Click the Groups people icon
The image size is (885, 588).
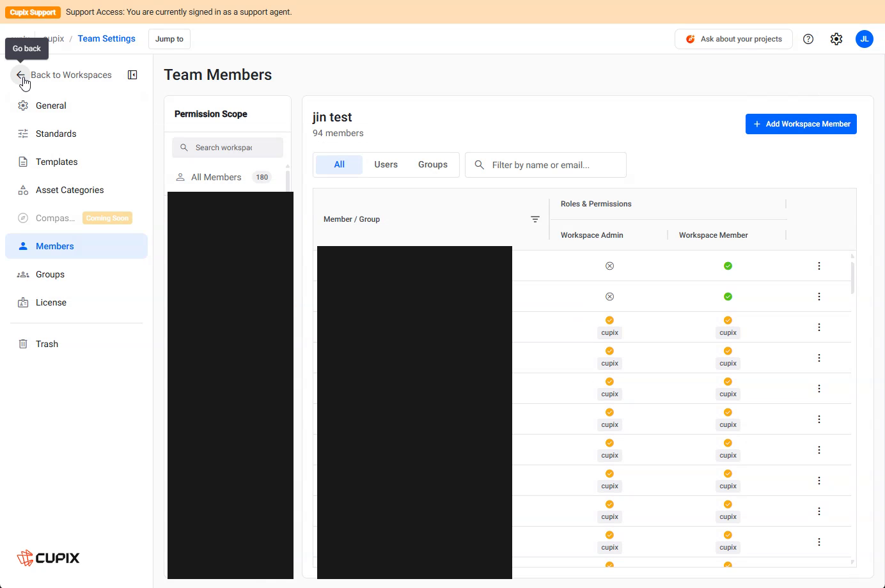click(x=23, y=274)
